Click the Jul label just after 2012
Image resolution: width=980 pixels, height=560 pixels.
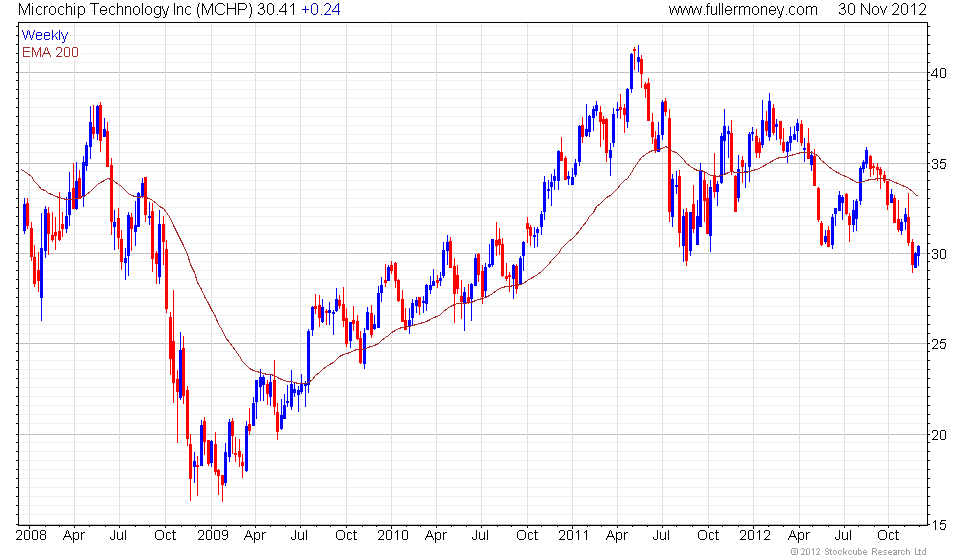pos(843,536)
